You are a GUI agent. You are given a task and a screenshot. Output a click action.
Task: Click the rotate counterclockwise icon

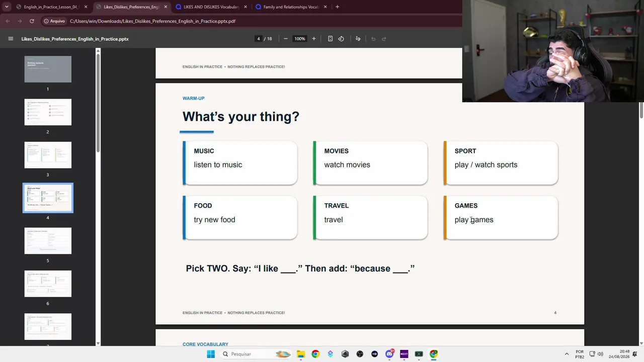coord(341,39)
